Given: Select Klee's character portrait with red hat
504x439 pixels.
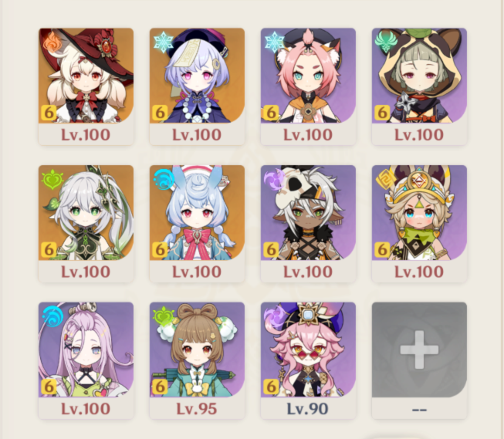Looking at the screenshot, I should click(86, 76).
